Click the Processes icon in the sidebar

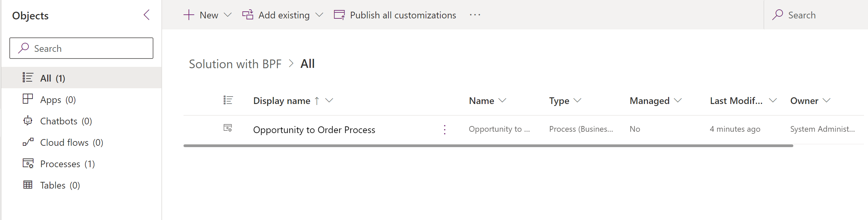28,163
